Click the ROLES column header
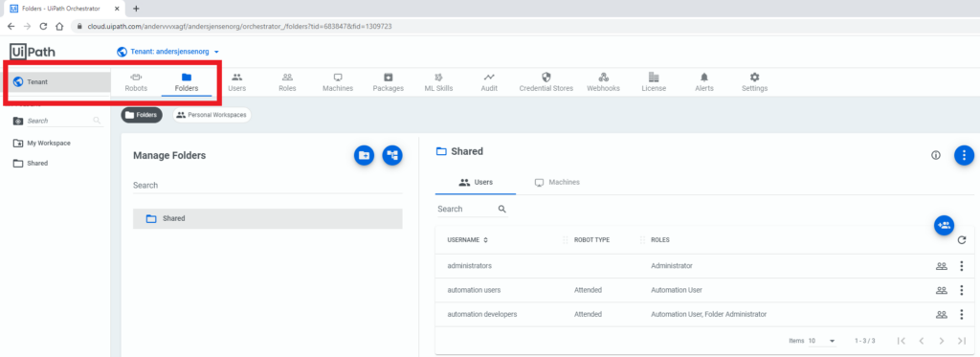 [x=660, y=240]
